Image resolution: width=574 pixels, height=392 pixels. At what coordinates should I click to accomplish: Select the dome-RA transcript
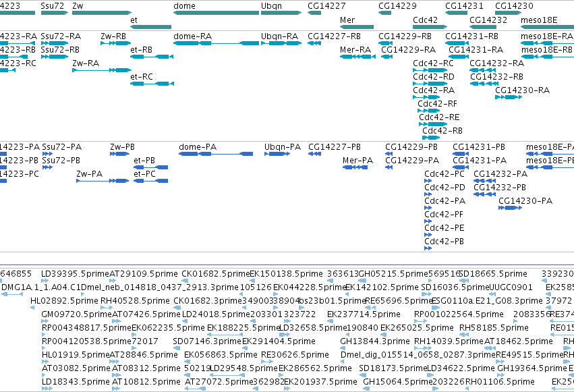216,43
